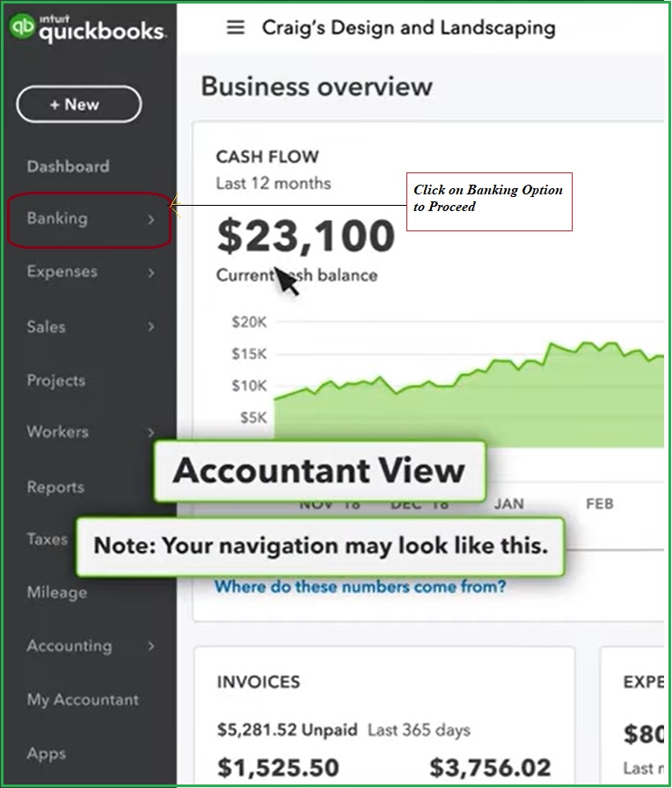Click 'Where do these numbers come from?' link

pos(361,587)
